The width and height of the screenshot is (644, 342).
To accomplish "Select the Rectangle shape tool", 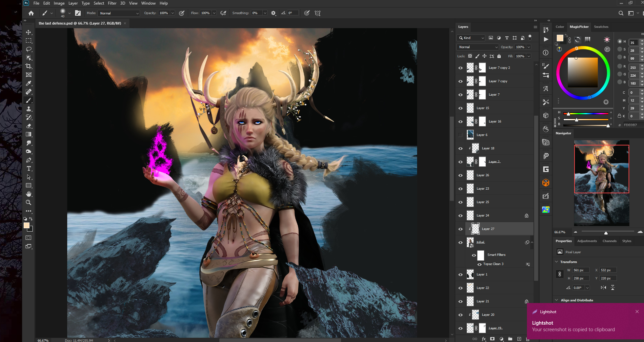I will (29, 185).
